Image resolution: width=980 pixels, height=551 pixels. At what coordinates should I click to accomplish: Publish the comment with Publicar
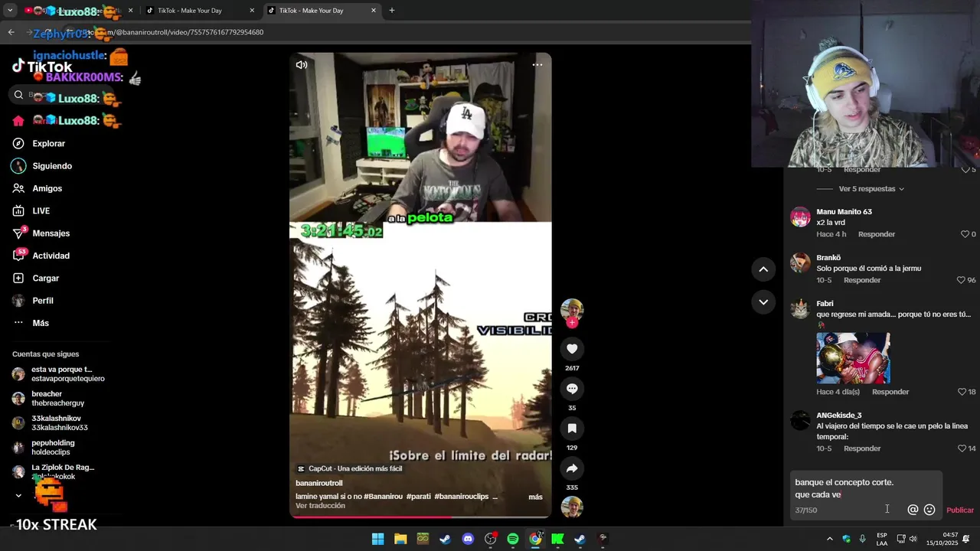960,510
